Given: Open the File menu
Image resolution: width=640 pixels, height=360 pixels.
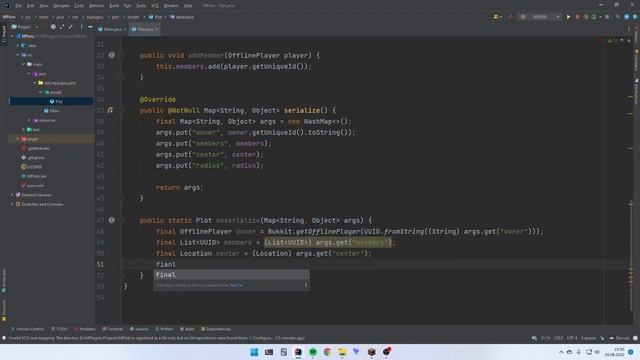Looking at the screenshot, I should (x=19, y=6).
